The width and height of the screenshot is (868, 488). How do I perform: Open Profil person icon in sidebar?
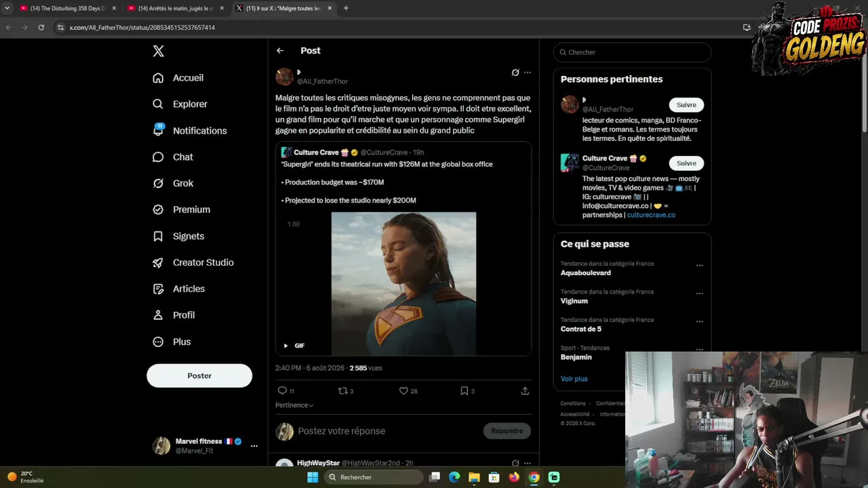point(158,315)
